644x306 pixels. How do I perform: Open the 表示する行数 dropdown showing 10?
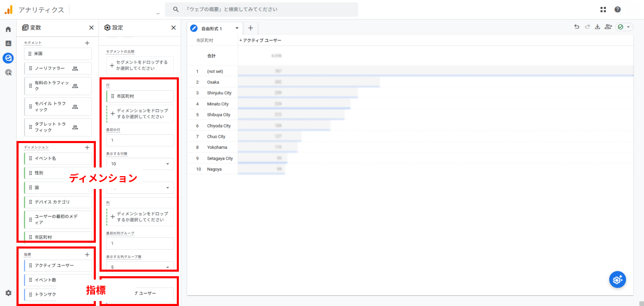coord(140,164)
